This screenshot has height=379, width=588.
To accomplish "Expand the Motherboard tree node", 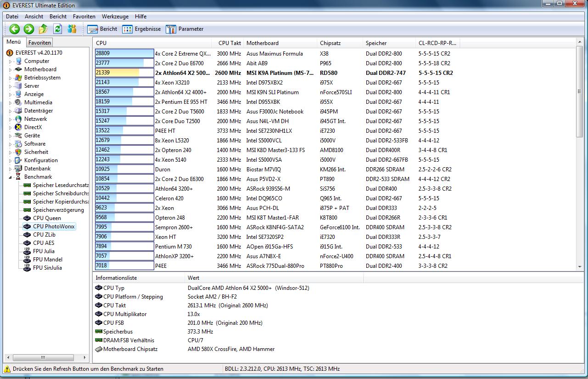I will [11, 69].
